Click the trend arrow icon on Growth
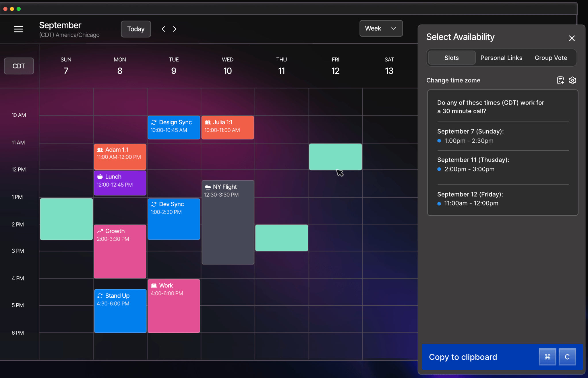The image size is (588, 378). (x=100, y=231)
